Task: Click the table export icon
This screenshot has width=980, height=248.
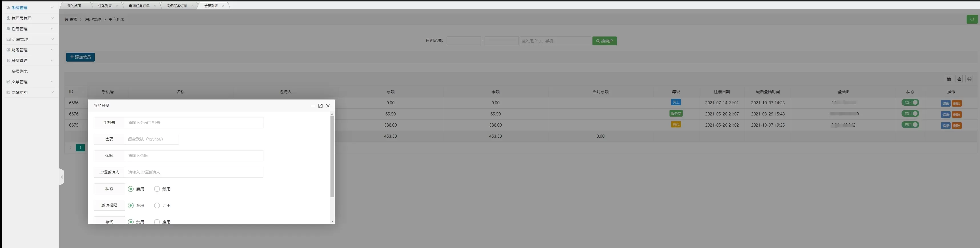Action: (959, 79)
